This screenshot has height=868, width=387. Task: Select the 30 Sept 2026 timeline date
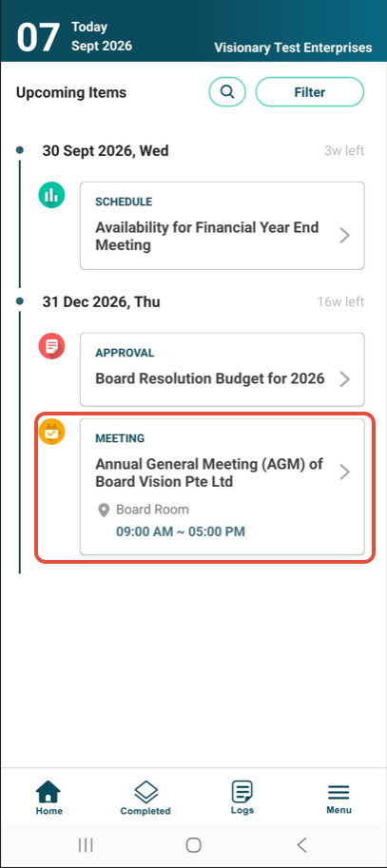click(106, 150)
